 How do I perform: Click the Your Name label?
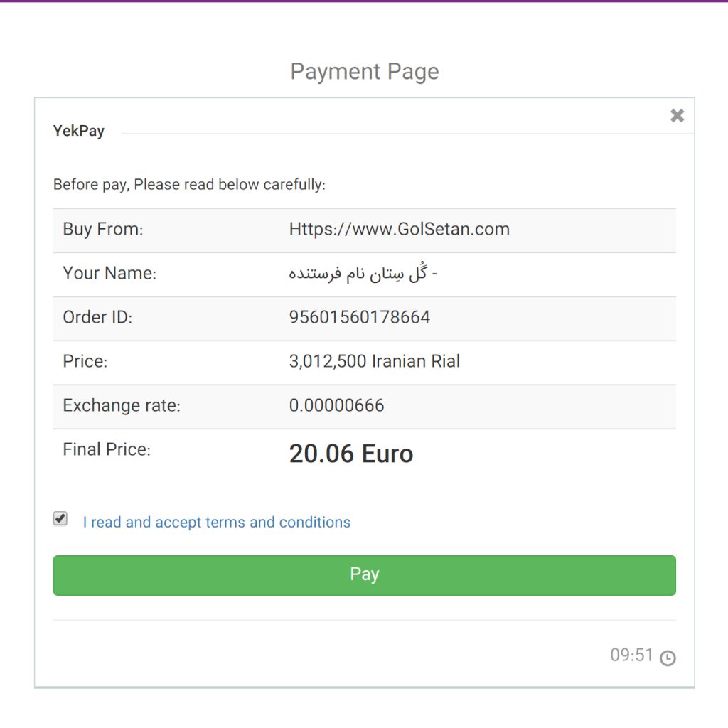109,274
